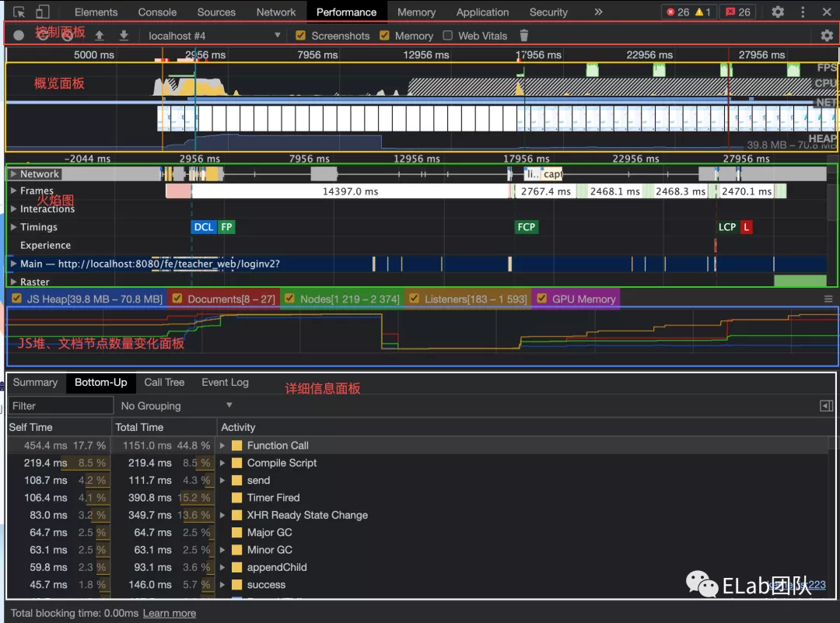Start recording with the record button
840x623 pixels.
19,35
